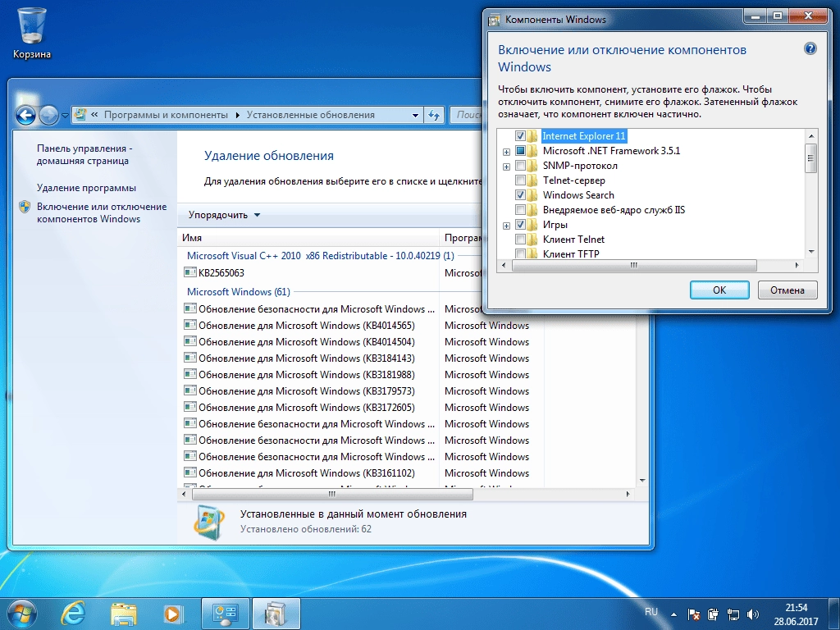The width and height of the screenshot is (840, 630).
Task: Open the Windows Start menu
Action: (22, 614)
